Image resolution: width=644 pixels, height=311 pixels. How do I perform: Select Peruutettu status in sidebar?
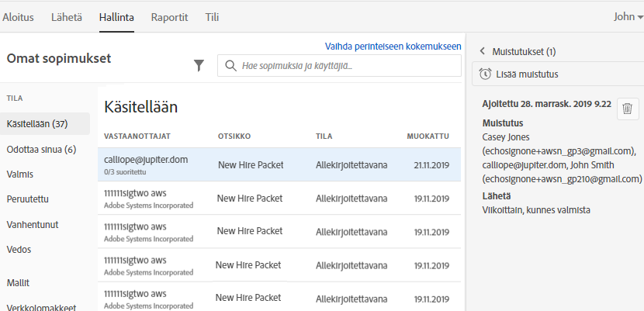[x=27, y=199]
